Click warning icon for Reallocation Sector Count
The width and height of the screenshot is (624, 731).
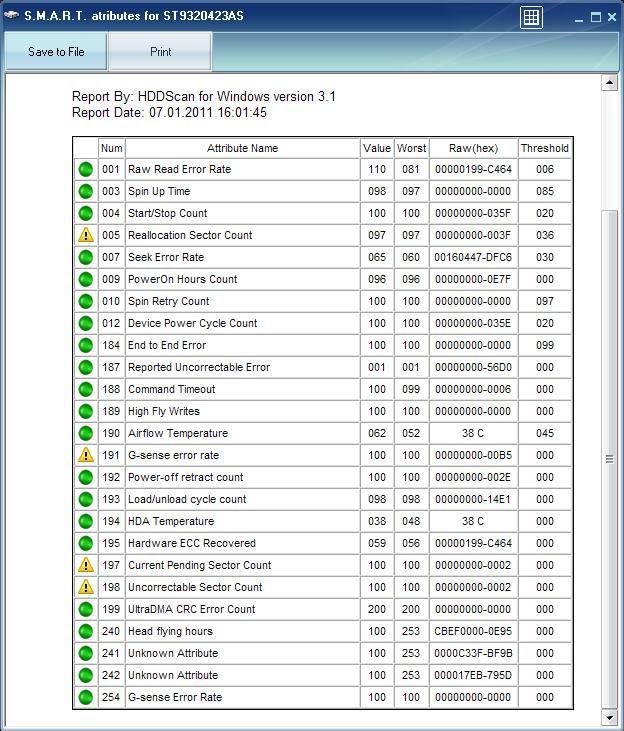(x=86, y=236)
